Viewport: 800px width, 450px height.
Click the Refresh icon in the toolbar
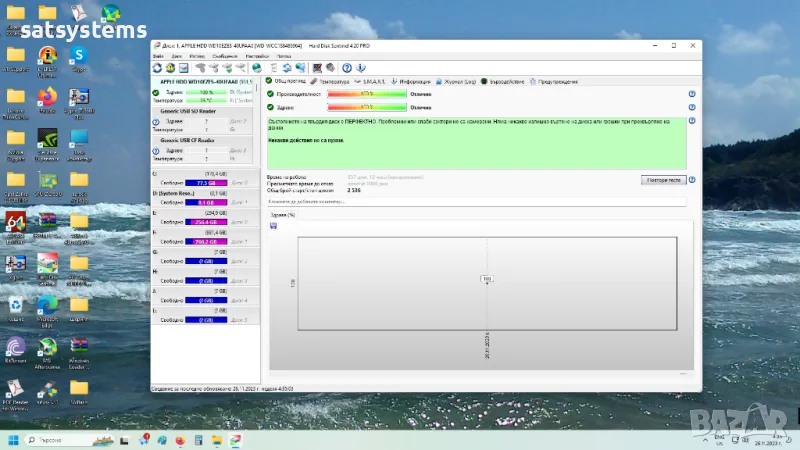(x=157, y=68)
